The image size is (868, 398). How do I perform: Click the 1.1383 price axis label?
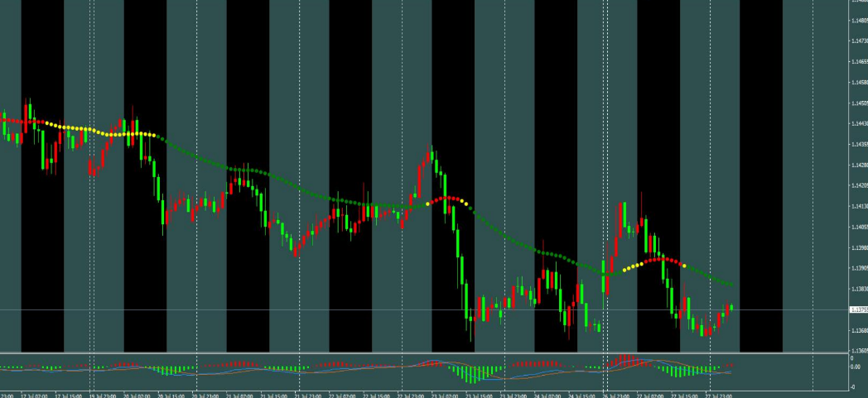coord(860,289)
